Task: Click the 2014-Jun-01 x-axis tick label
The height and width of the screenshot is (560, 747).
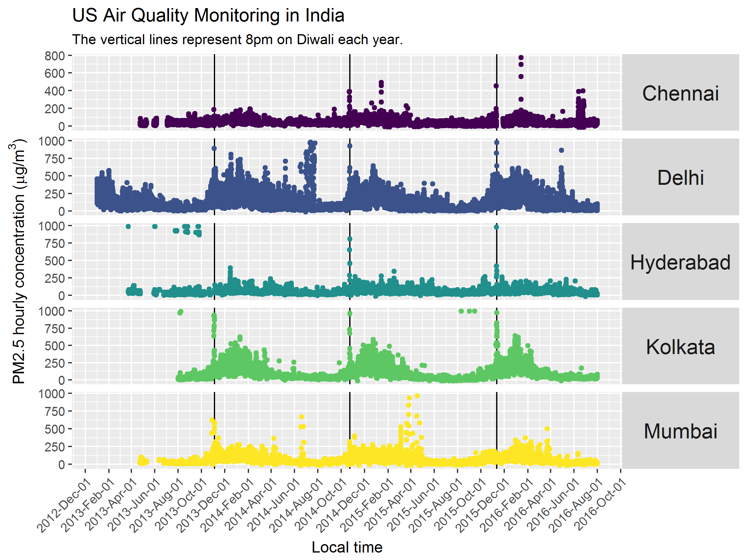Action: tap(273, 505)
